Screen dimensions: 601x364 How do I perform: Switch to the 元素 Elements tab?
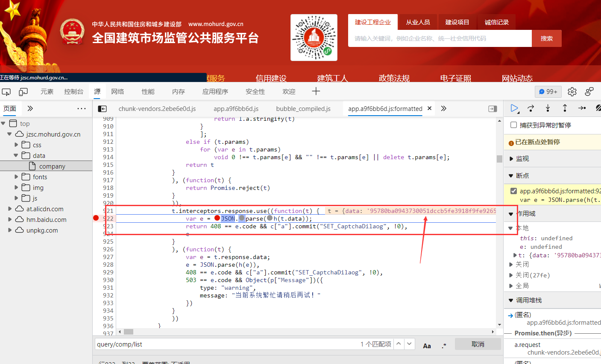47,92
